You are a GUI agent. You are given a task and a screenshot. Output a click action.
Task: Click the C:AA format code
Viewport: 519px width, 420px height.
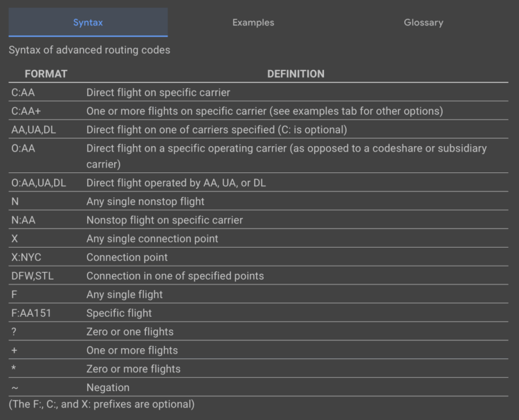tap(24, 92)
